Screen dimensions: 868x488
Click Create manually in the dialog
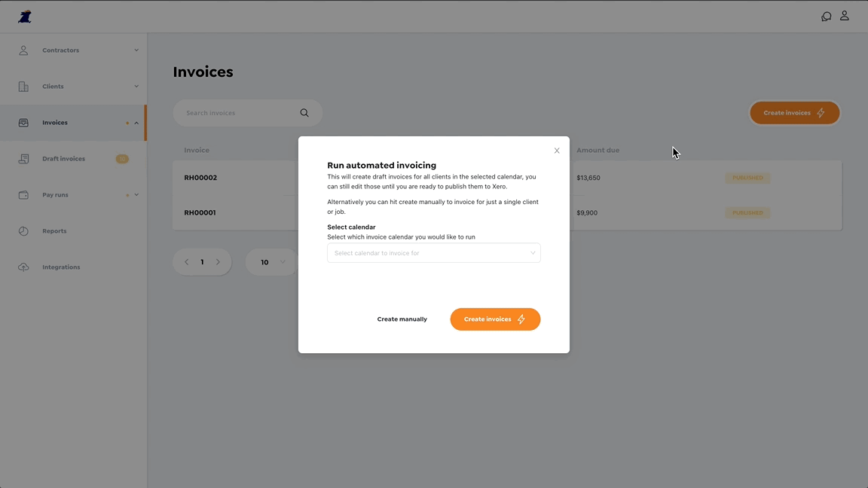coord(402,319)
